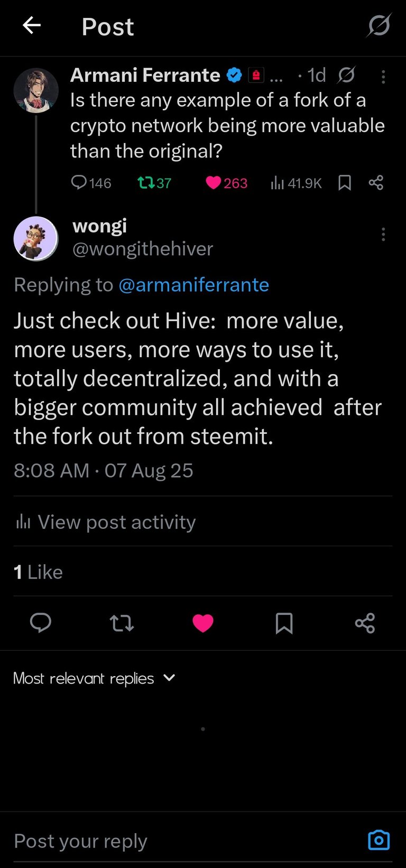Expand Most relevant replies sorting
The width and height of the screenshot is (406, 868).
[x=94, y=678]
